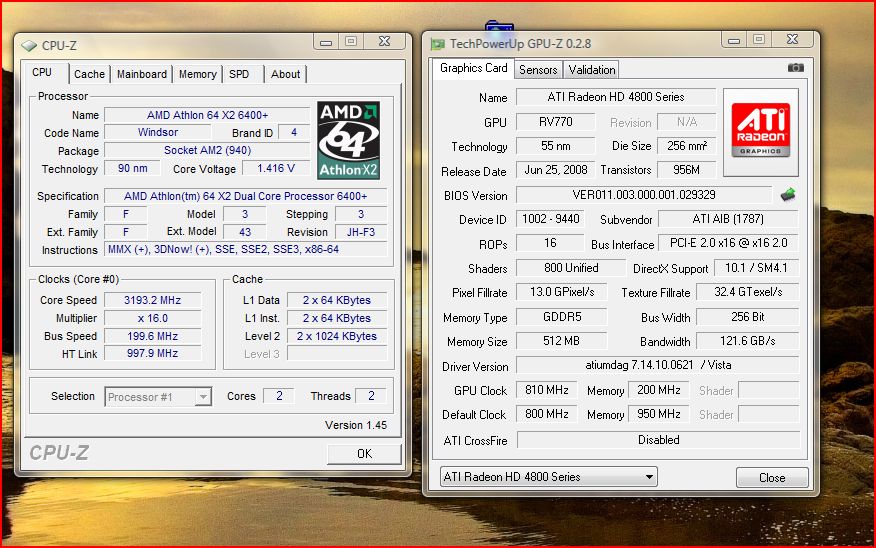Select the Graphics Card tab in GPU-Z
This screenshot has width=876, height=548.
473,68
